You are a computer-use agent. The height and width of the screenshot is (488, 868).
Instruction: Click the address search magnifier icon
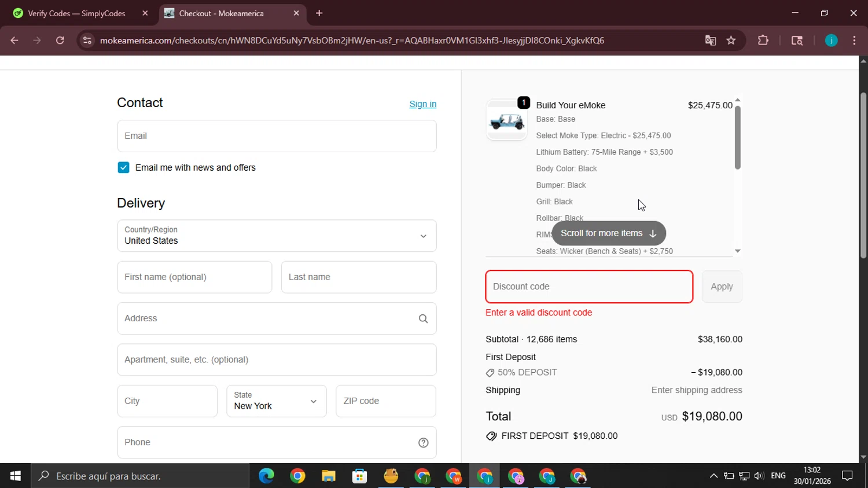point(423,318)
